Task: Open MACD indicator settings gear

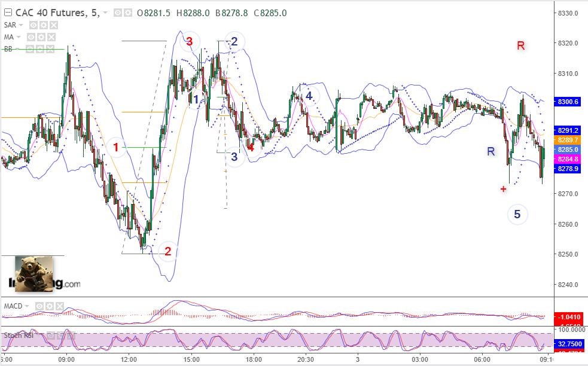Action: tap(50, 306)
